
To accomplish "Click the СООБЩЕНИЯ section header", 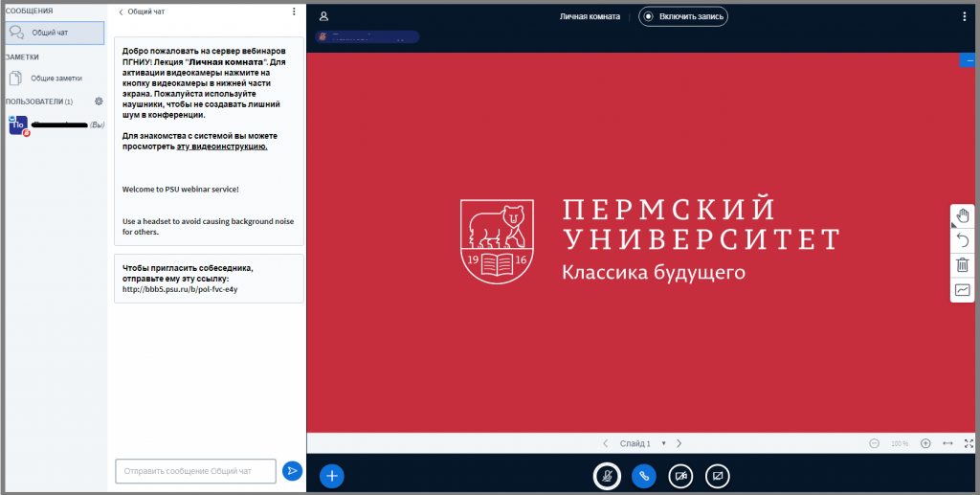I will coord(29,11).
